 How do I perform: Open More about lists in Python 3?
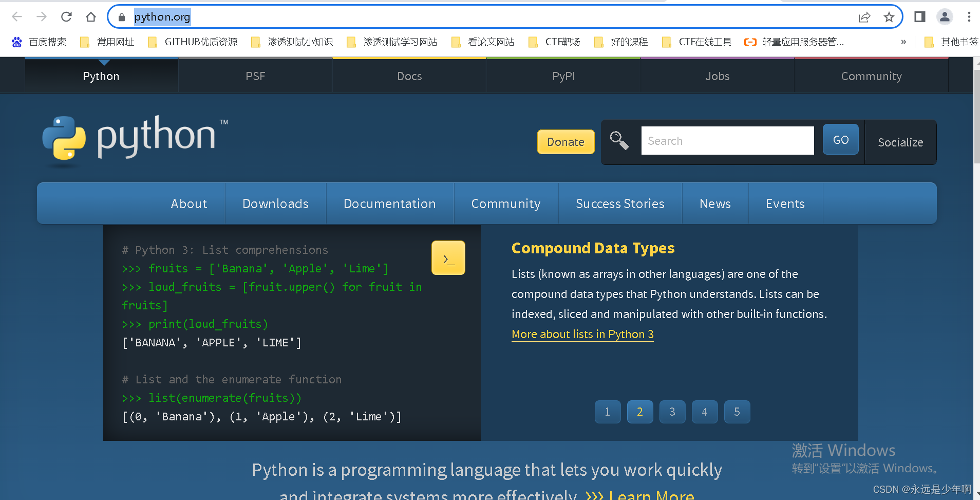(582, 334)
